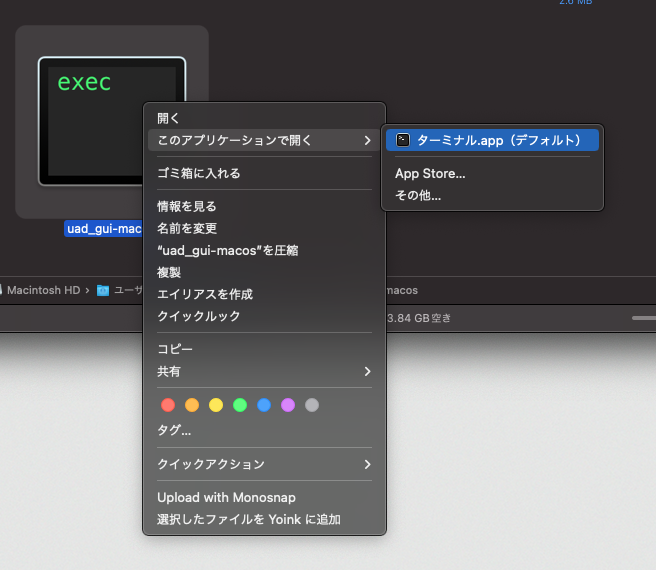Viewport: 656px width, 570px height.
Task: Choose その他… in the submenu
Action: click(x=418, y=195)
